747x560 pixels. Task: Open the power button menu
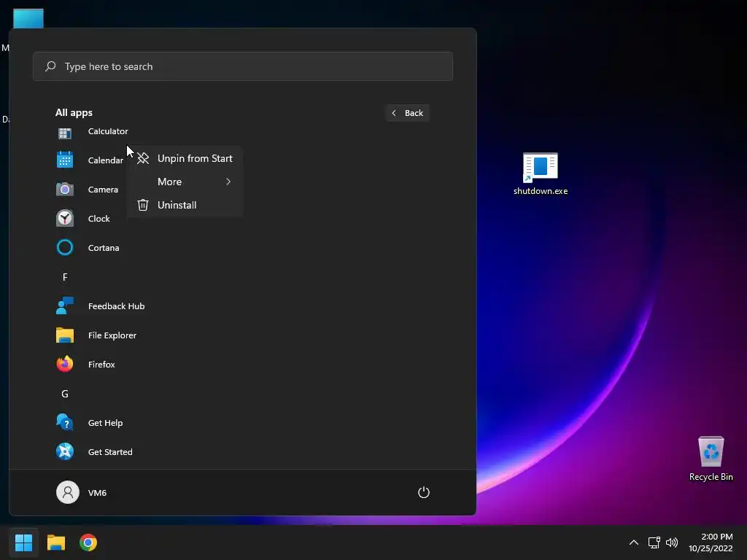tap(424, 492)
